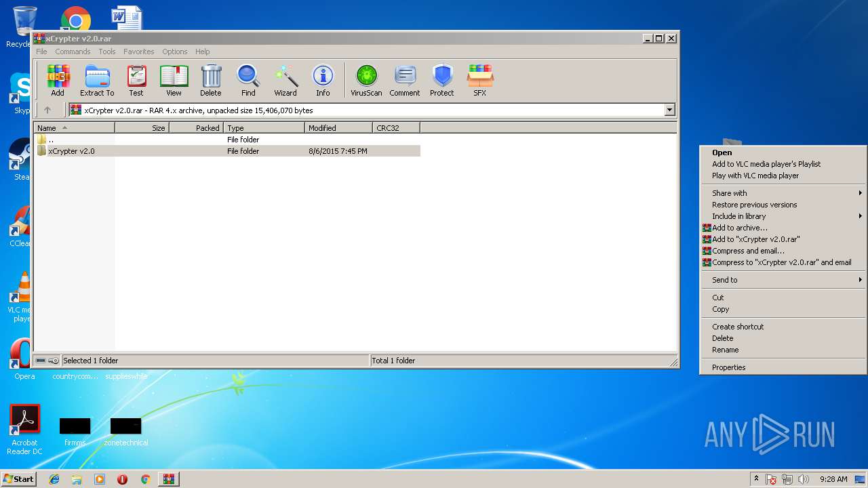The image size is (868, 488).
Task: Open Acrobat Reader DC shortcut
Action: point(25,430)
